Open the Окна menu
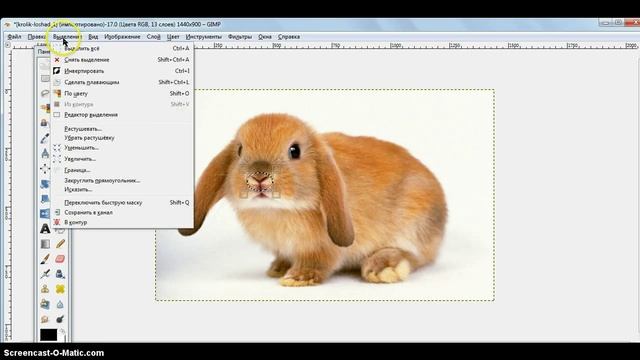640x360 pixels. point(264,37)
